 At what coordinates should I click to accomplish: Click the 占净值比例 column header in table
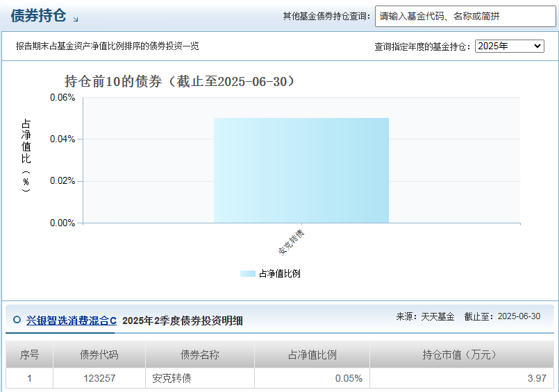(x=312, y=355)
